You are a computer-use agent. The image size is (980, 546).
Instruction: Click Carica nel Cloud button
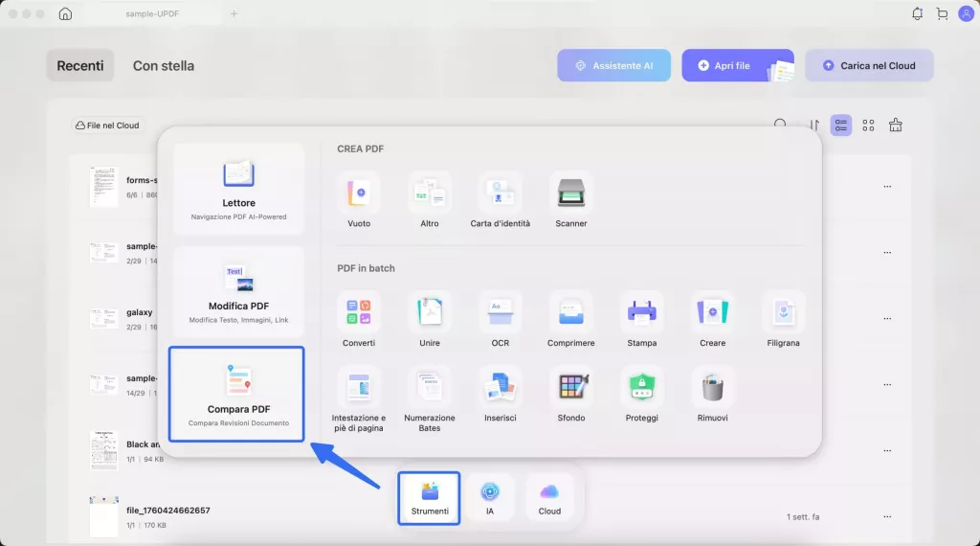point(869,66)
